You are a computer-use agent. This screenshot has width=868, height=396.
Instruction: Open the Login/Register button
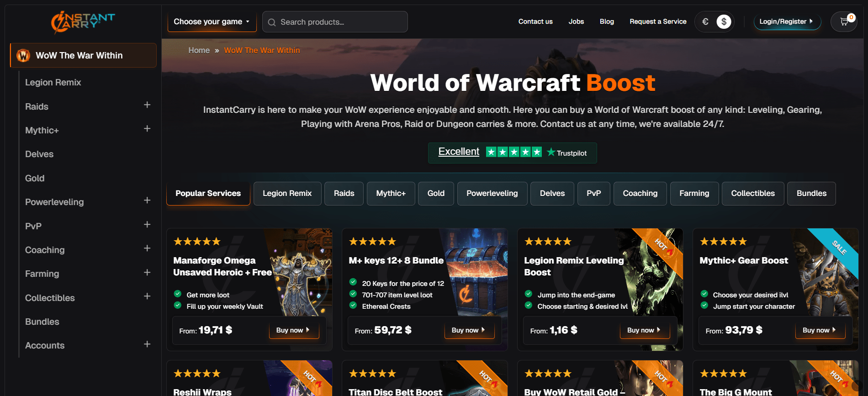point(786,21)
